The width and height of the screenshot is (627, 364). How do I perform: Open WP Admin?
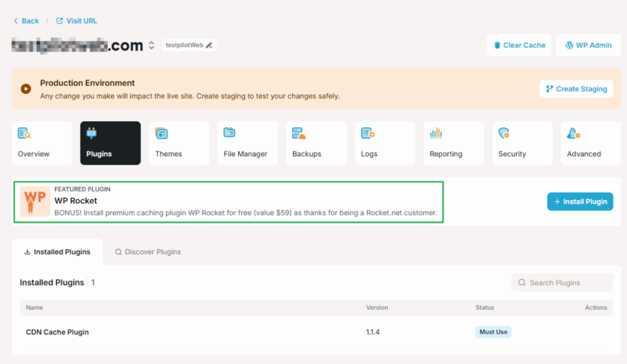point(588,45)
